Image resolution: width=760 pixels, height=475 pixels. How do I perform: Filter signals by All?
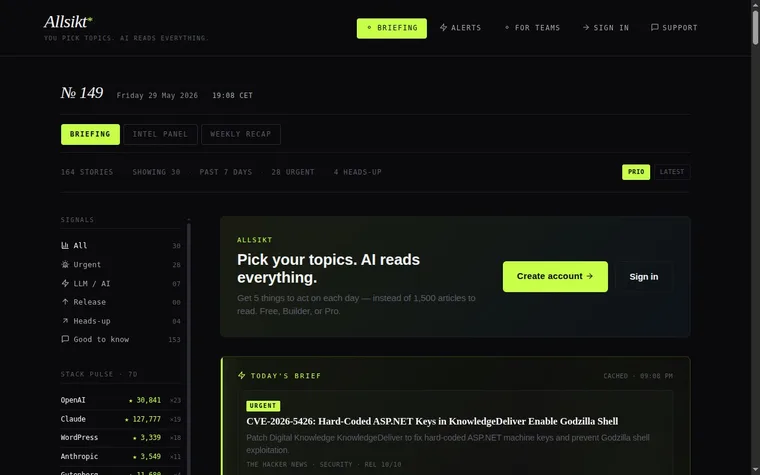pyautogui.click(x=121, y=246)
